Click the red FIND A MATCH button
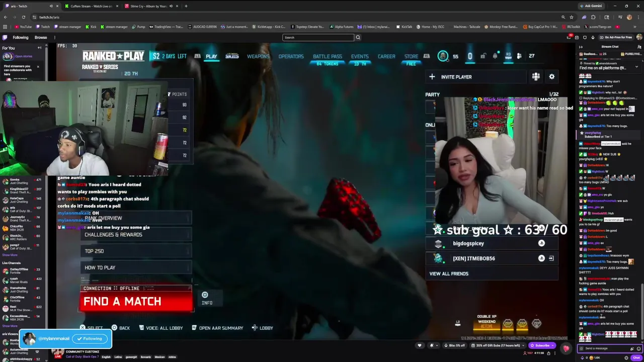 135,302
